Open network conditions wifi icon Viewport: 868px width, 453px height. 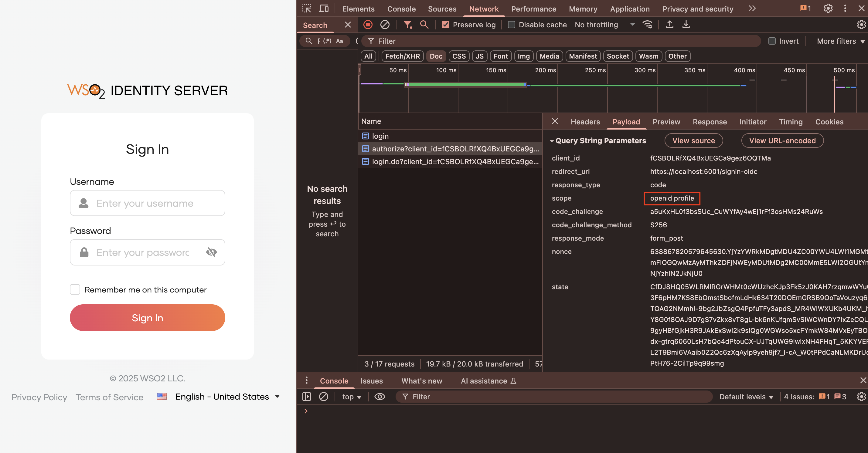pos(647,25)
